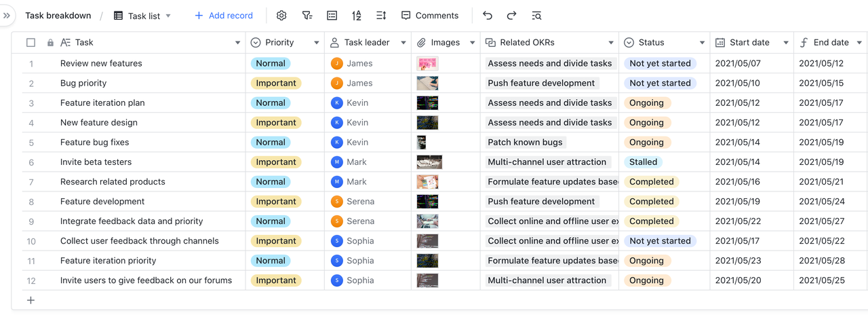Expand the End date column menu arrow
Viewport: 868px width, 315px height.
tap(859, 43)
